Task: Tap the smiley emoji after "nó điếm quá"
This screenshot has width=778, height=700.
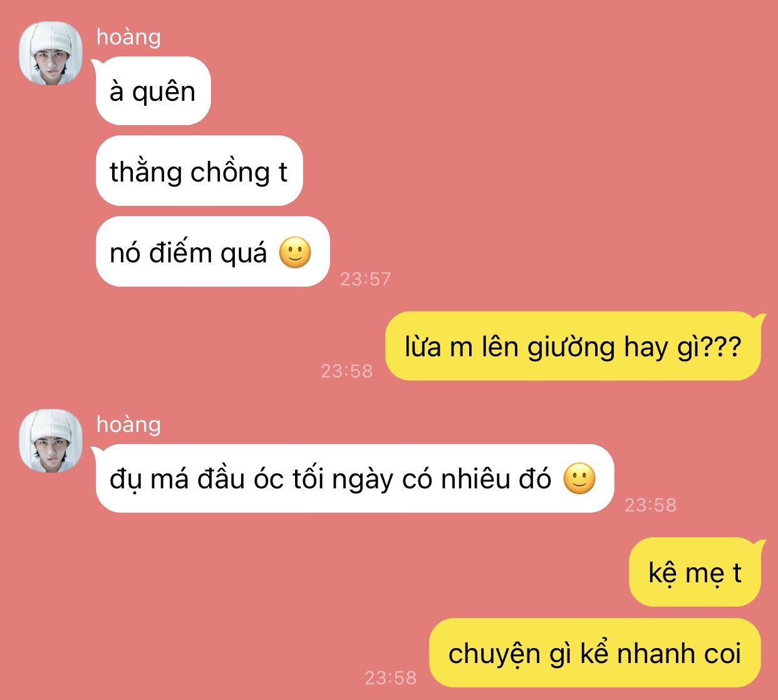Action: click(x=295, y=253)
